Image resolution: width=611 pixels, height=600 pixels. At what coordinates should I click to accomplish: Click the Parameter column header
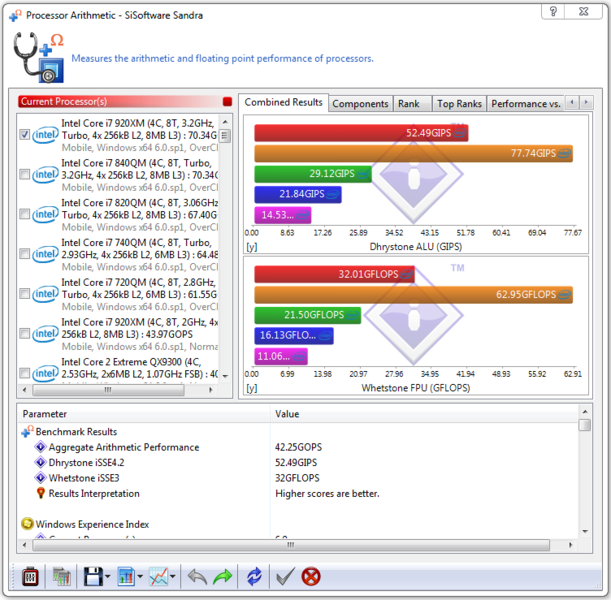pos(45,413)
